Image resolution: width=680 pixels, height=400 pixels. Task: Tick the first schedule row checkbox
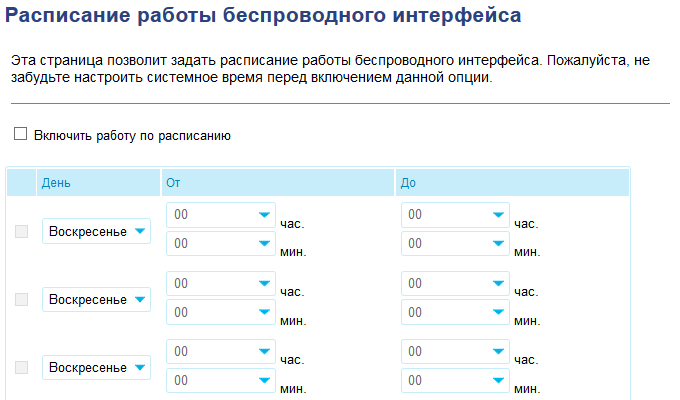(x=22, y=232)
